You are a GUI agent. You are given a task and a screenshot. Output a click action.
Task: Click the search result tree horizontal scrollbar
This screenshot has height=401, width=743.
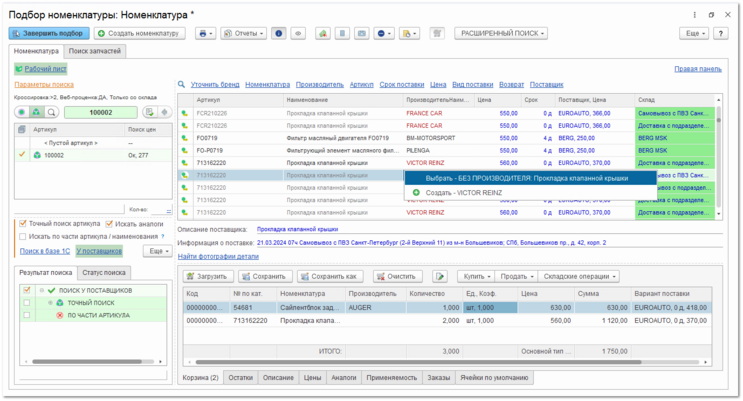click(x=87, y=362)
